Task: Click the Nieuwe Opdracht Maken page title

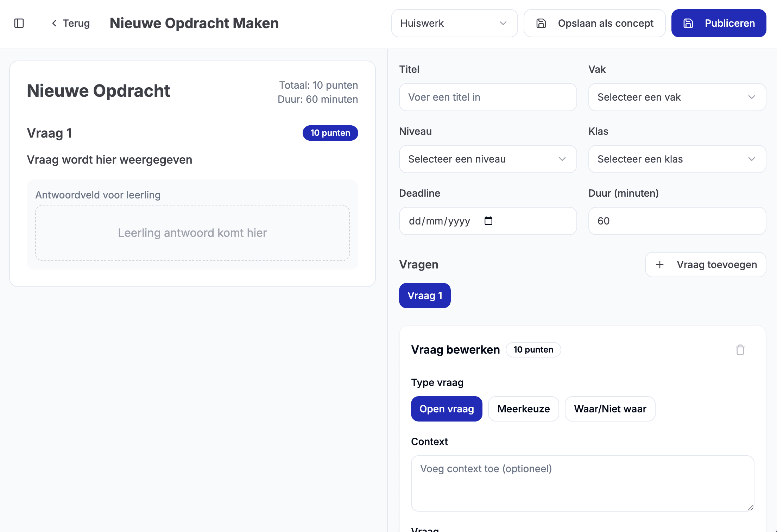Action: 194,23
